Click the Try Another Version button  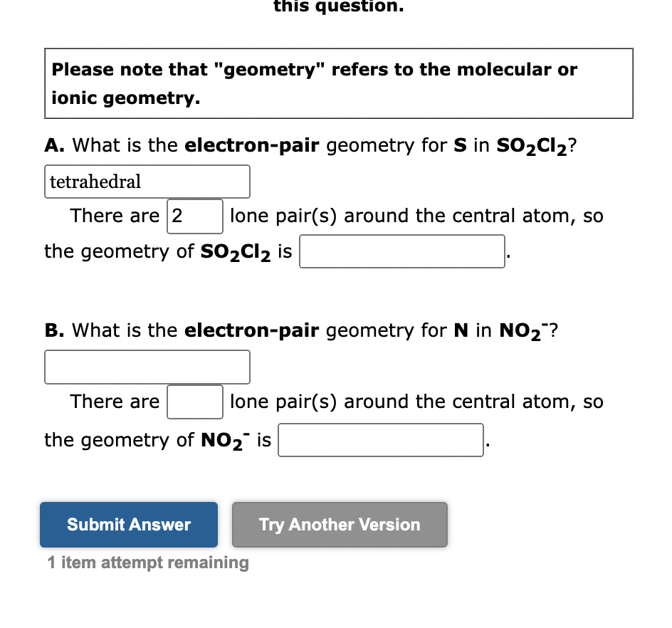(x=340, y=525)
